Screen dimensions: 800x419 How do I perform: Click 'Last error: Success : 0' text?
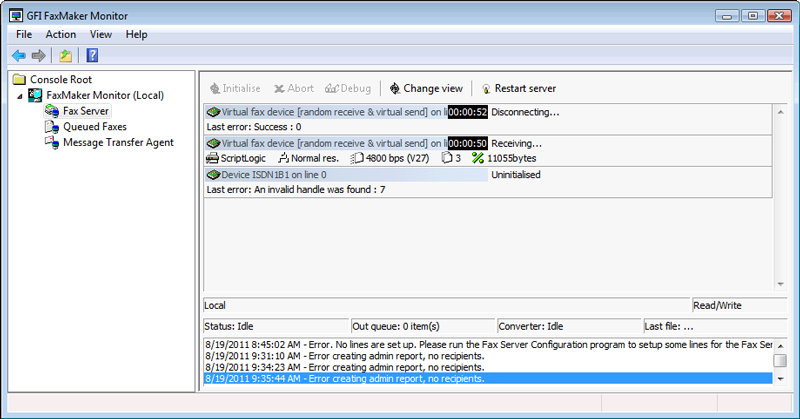254,127
